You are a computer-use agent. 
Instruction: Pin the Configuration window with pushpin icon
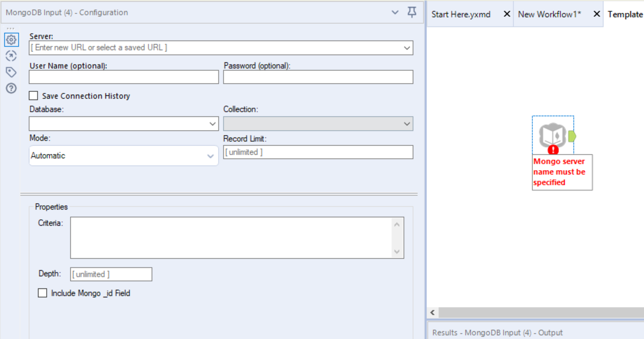412,12
